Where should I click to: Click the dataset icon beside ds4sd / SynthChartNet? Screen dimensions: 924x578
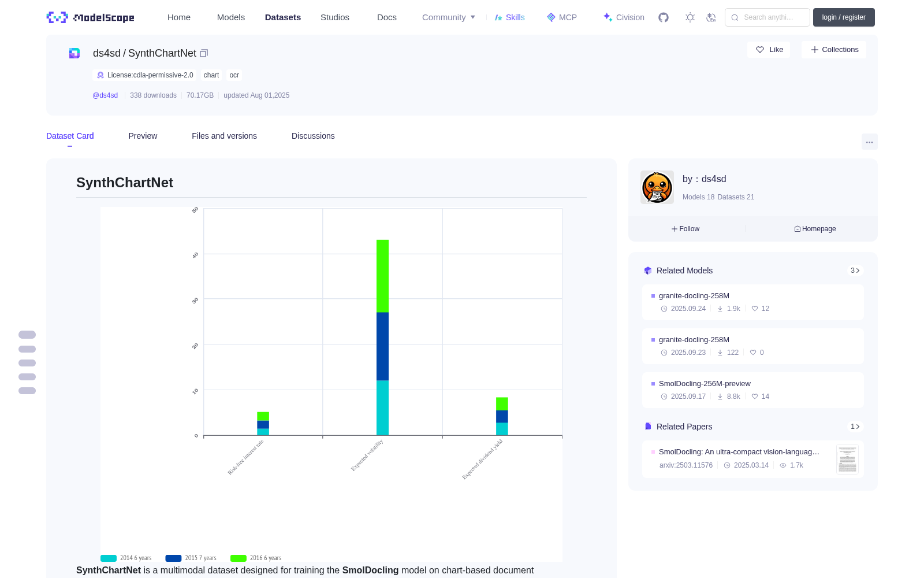[74, 53]
